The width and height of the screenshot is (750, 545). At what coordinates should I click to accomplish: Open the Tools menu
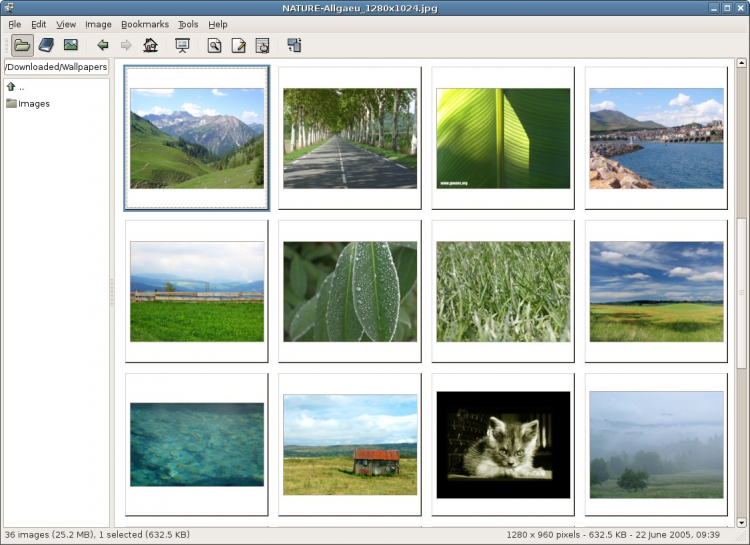188,24
